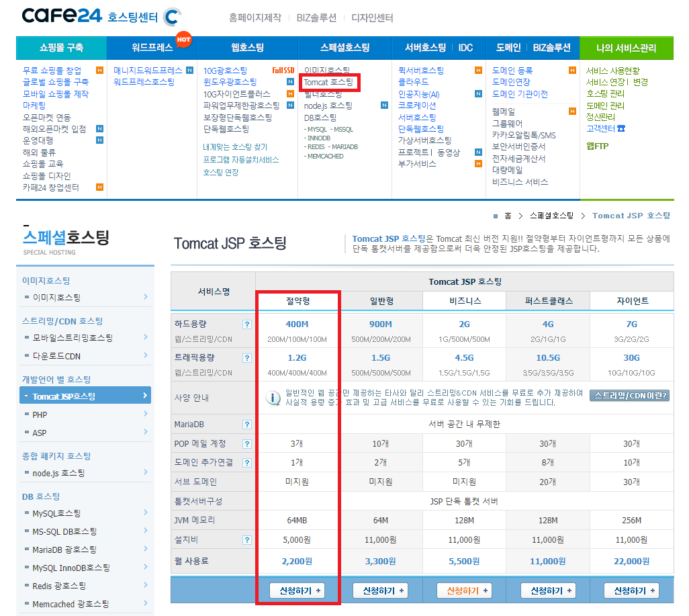Expand arrow for ASP sidebar item

coord(146,432)
